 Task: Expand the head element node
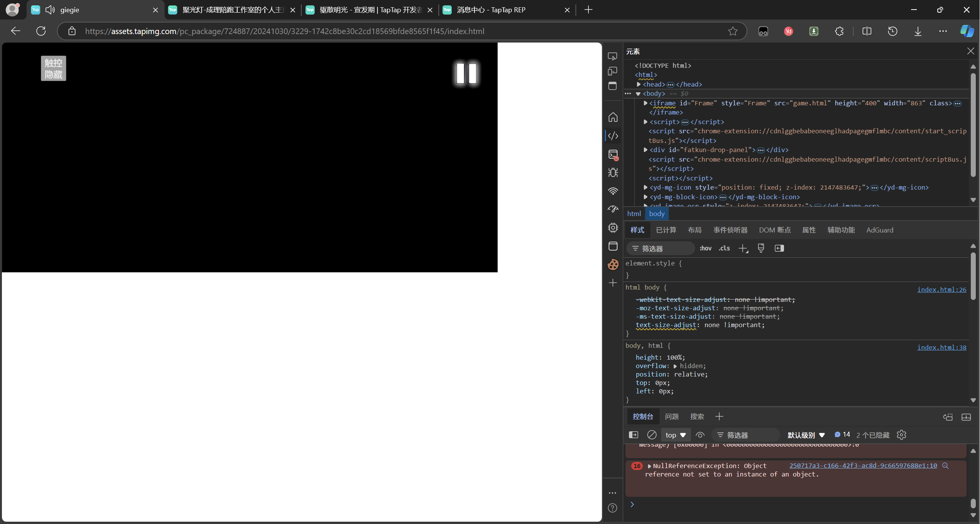click(639, 84)
